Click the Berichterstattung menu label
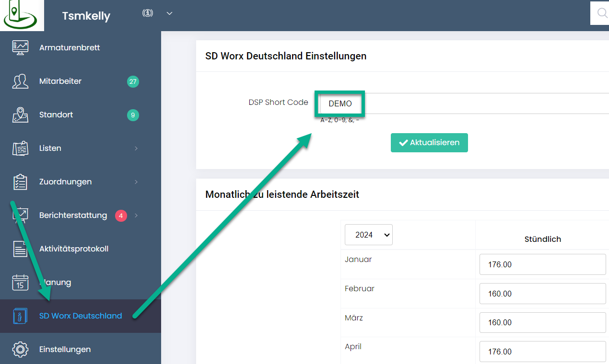 [73, 216]
